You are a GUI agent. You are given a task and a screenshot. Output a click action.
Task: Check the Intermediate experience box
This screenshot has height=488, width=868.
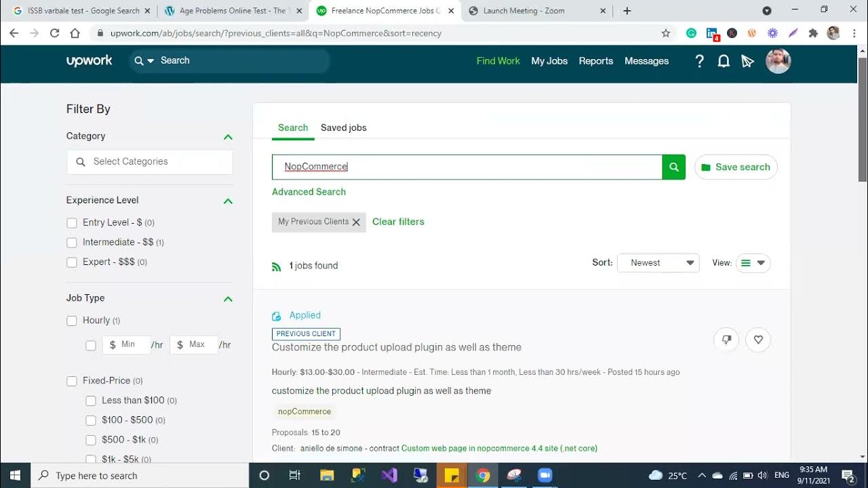point(72,243)
